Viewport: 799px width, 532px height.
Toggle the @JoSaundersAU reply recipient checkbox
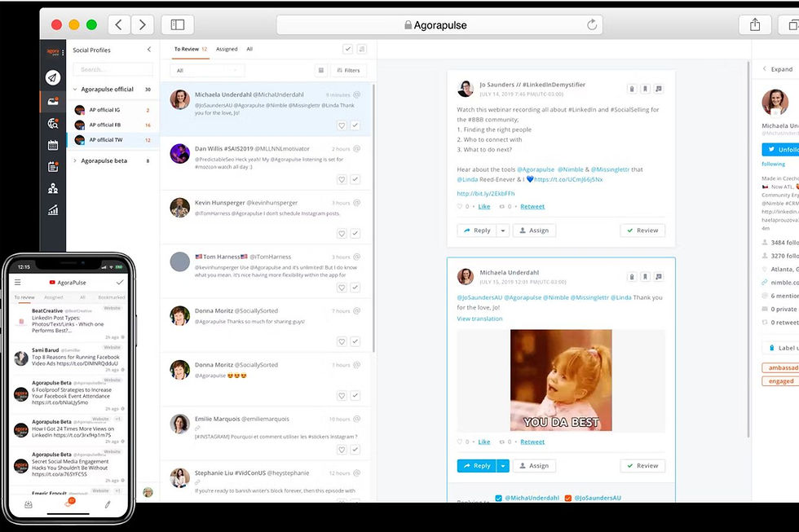coord(568,498)
